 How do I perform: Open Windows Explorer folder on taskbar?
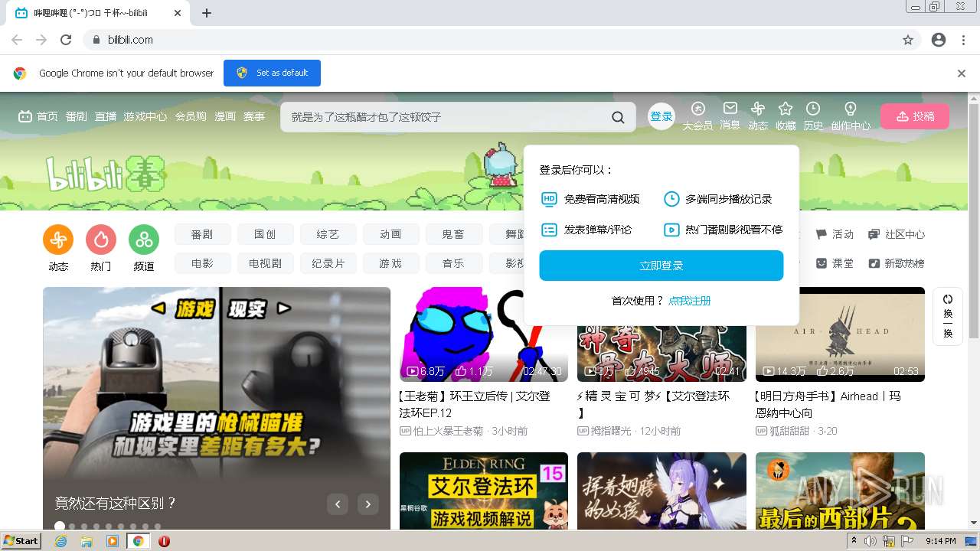87,541
